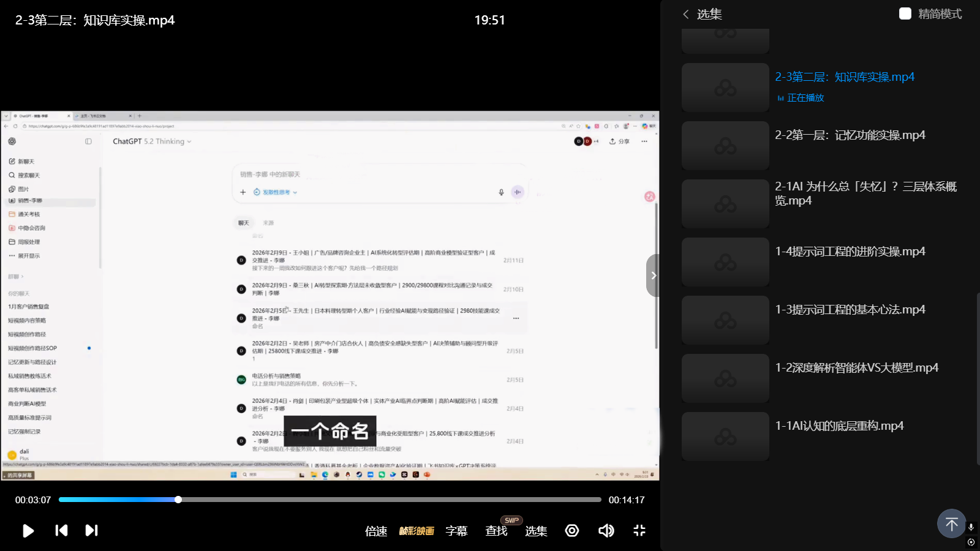Mute the volume speaker icon
Image resolution: width=980 pixels, height=551 pixels.
coord(606,530)
